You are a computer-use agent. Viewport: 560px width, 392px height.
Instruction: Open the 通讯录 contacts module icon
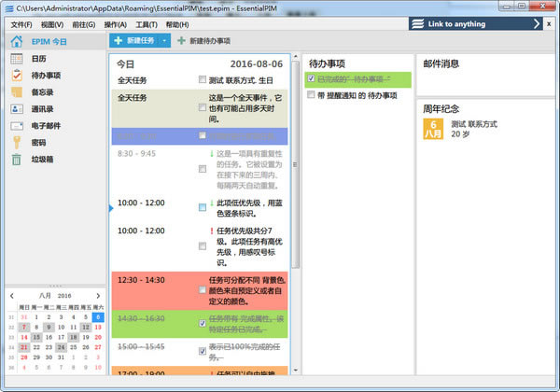17,109
